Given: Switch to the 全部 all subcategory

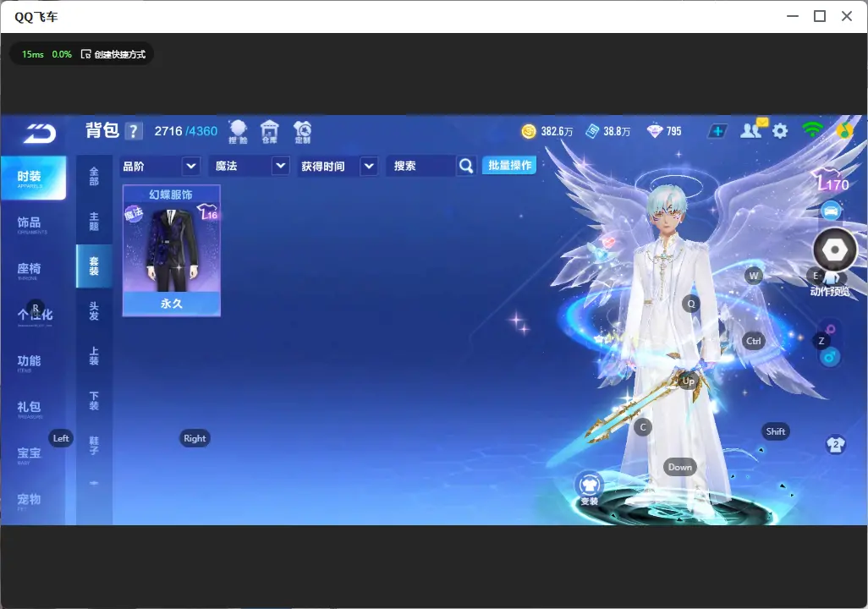Looking at the screenshot, I should click(x=94, y=177).
